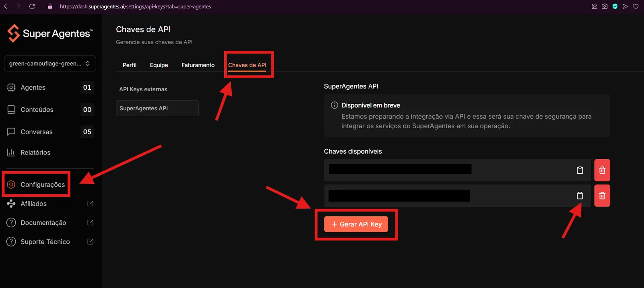
Task: Click the info icon beside Disponível em breve
Action: (334, 105)
